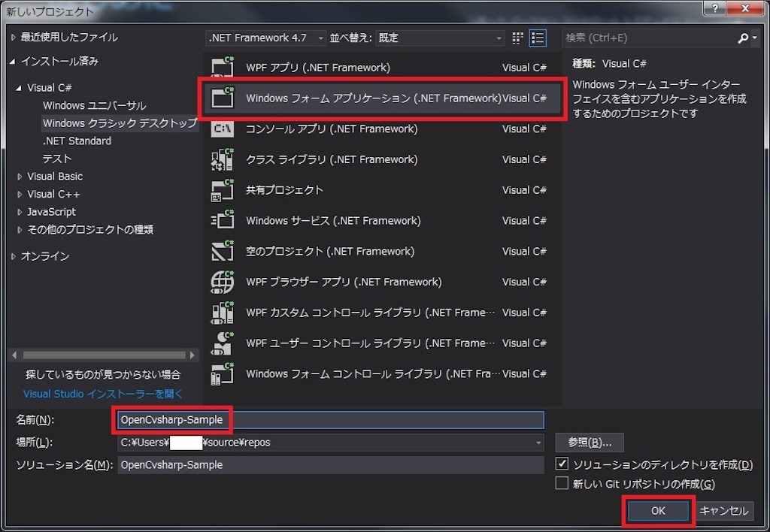Viewport: 770px width, 532px height.
Task: Select 空のプロジェクト (.NET Framework) row text
Action: (x=330, y=251)
